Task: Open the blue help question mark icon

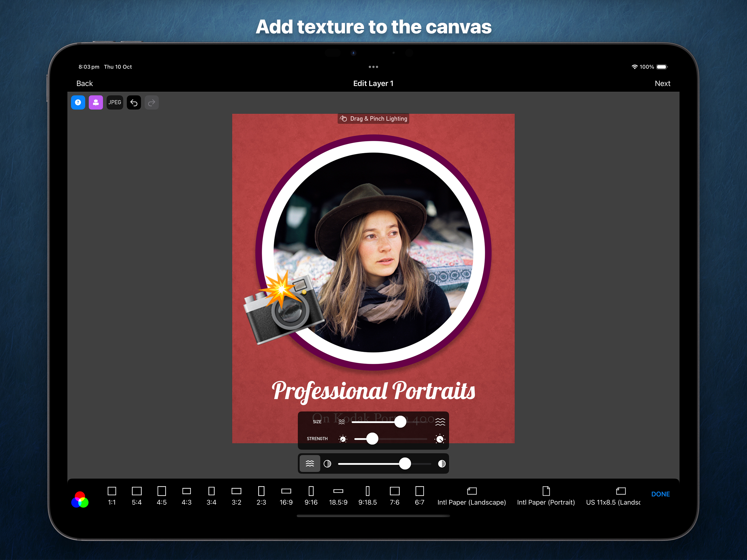Action: point(78,102)
